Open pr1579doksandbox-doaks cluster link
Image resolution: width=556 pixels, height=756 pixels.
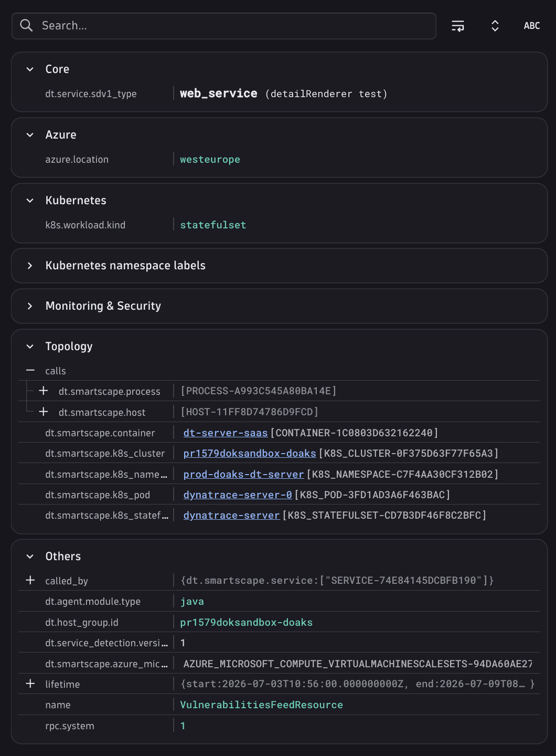pos(250,454)
